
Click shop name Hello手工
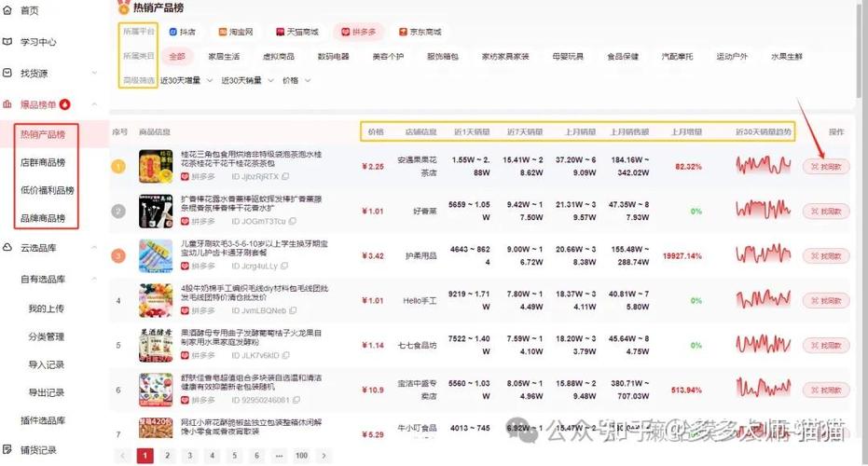[420, 300]
